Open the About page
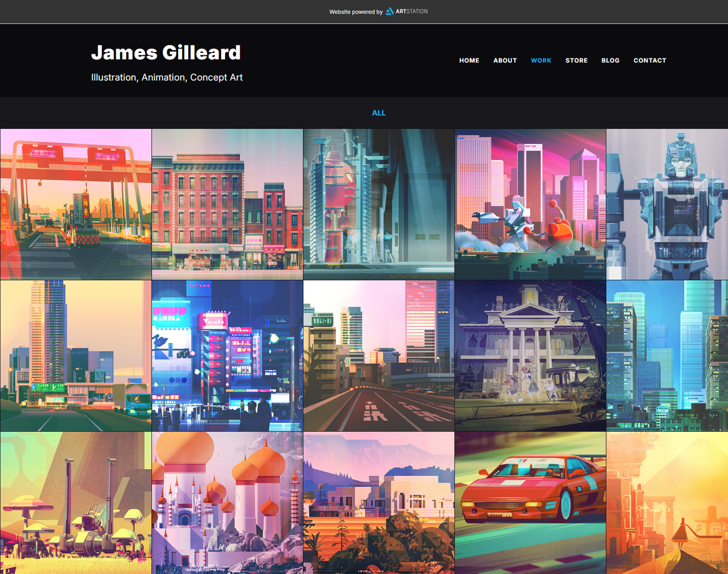The height and width of the screenshot is (574, 728). coord(505,60)
